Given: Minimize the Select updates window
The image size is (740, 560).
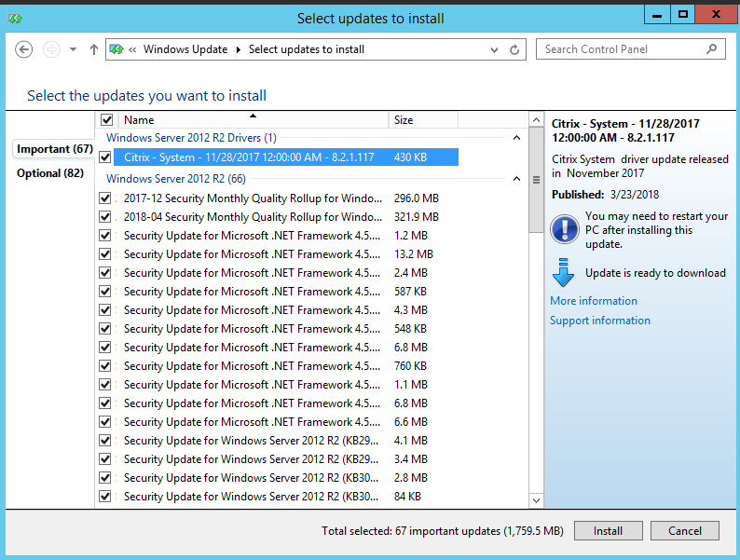Looking at the screenshot, I should pos(657,15).
